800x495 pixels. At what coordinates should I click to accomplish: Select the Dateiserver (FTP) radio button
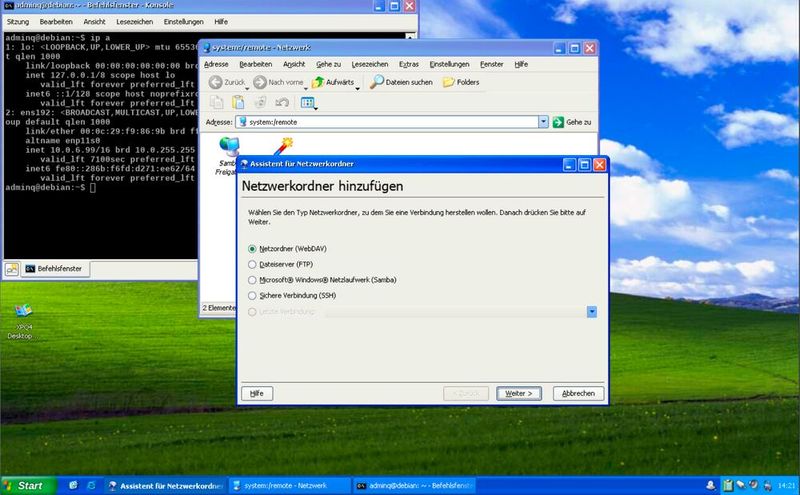[252, 264]
